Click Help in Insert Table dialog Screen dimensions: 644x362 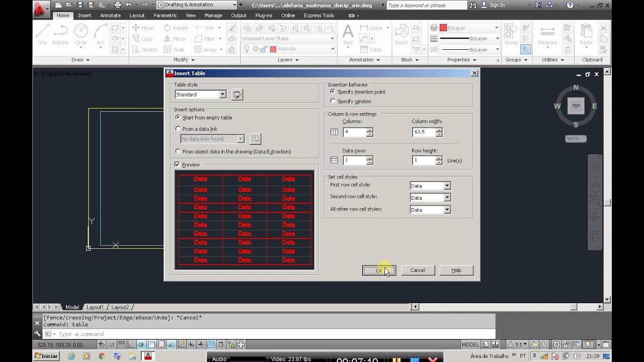[x=456, y=270]
